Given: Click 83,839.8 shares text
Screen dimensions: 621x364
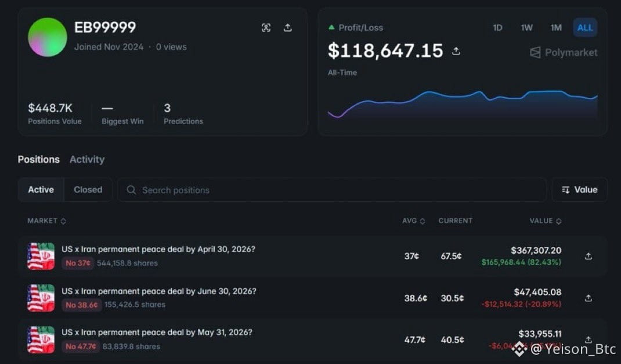Looking at the screenshot, I should click(x=131, y=347).
